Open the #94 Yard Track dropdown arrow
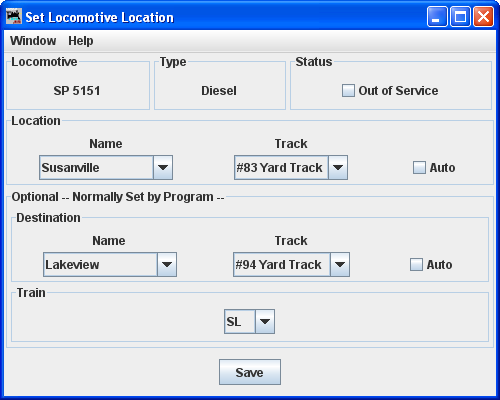The height and width of the screenshot is (400, 500). tap(340, 265)
